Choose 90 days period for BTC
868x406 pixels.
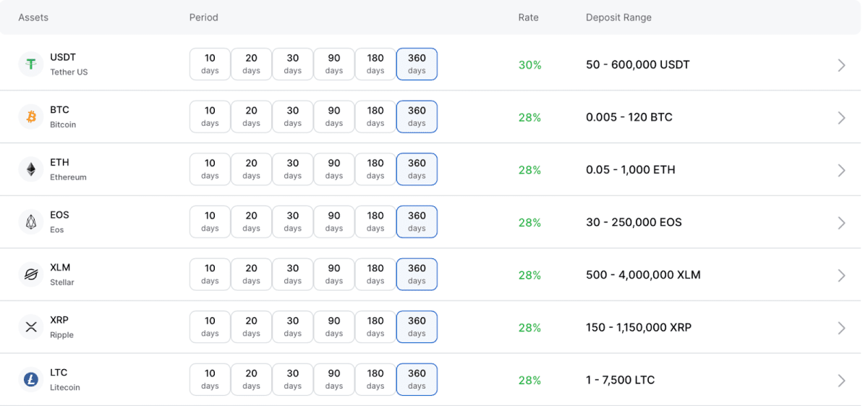coord(333,117)
